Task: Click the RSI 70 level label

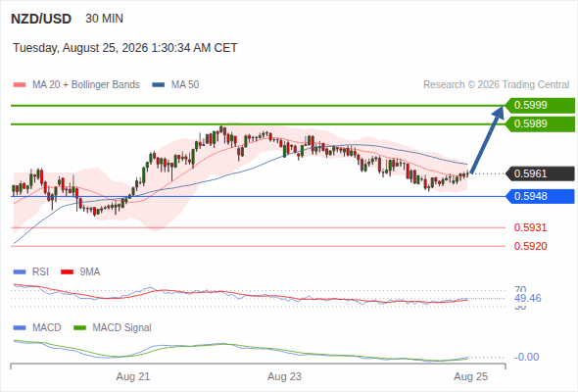Action: 520,289
